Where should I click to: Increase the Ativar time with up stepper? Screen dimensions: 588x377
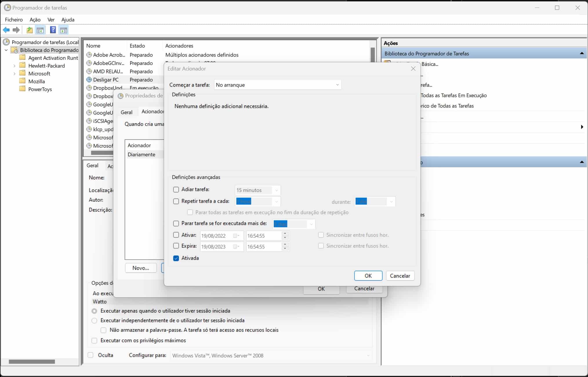click(285, 233)
